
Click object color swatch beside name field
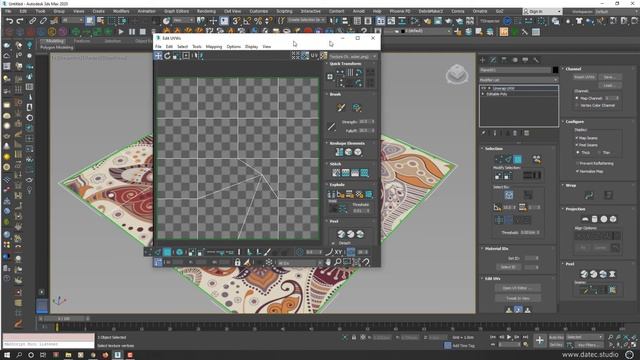coord(555,70)
